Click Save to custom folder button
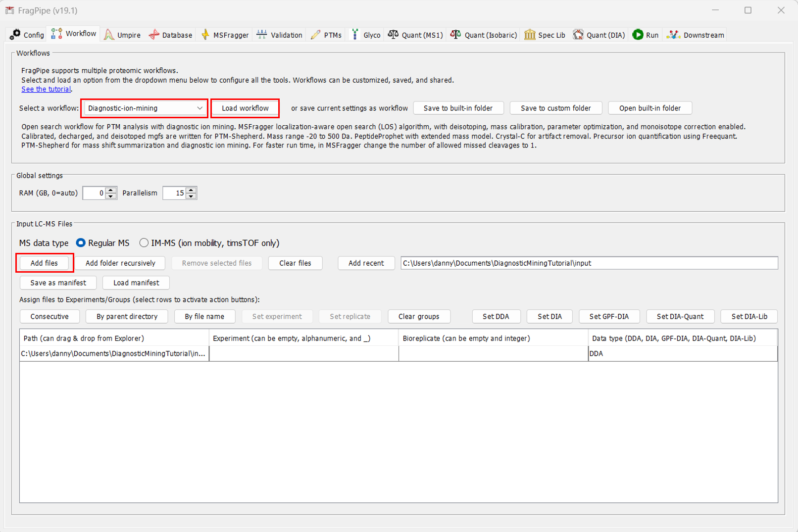This screenshot has width=798, height=532. [x=555, y=108]
